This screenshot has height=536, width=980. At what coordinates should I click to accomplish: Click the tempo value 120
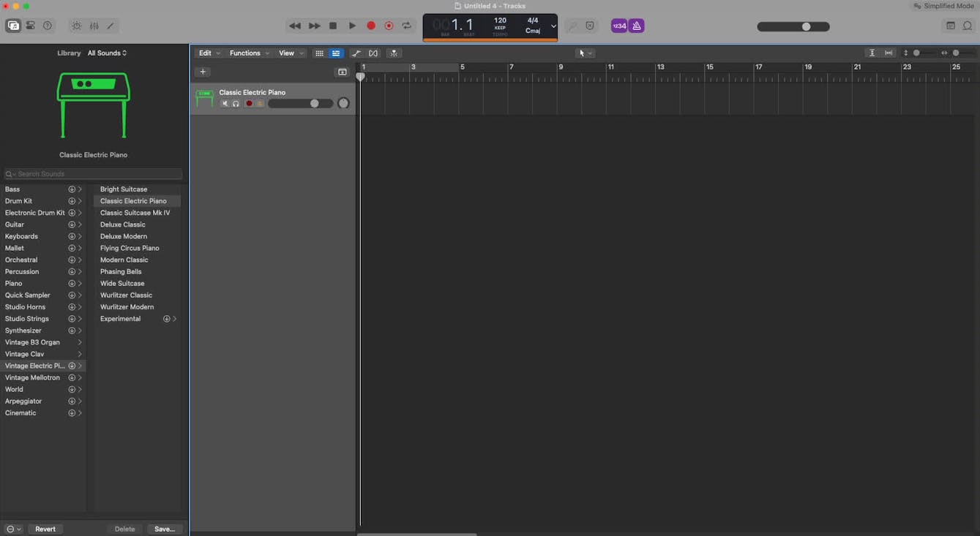click(500, 20)
